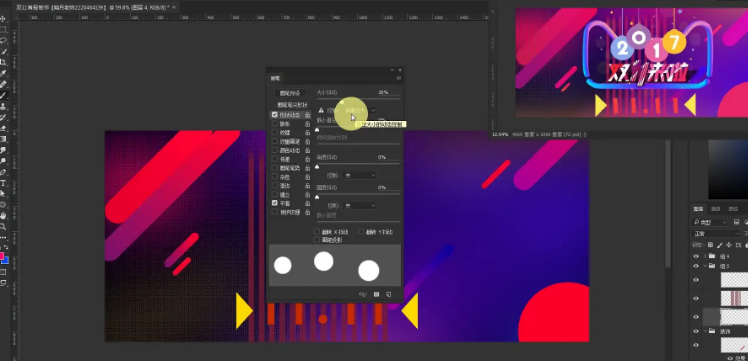Collapse the 装饰 layer group

[705, 330]
